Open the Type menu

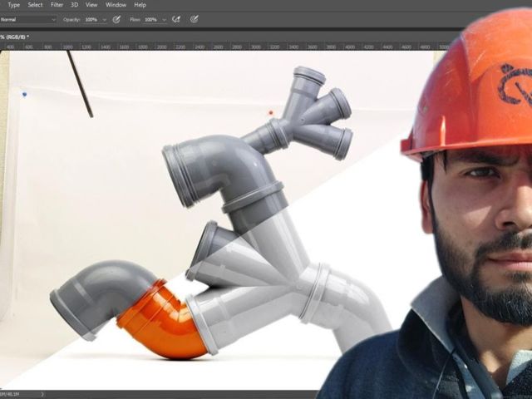click(13, 5)
